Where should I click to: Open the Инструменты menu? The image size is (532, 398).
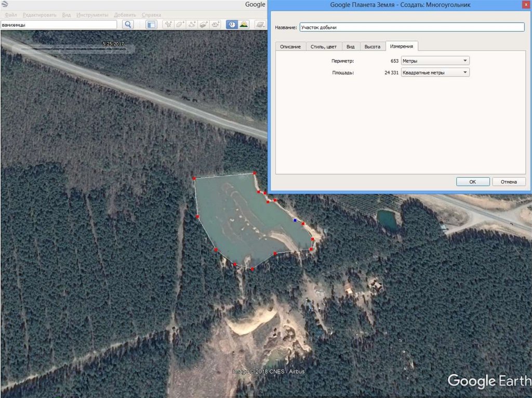click(x=92, y=15)
